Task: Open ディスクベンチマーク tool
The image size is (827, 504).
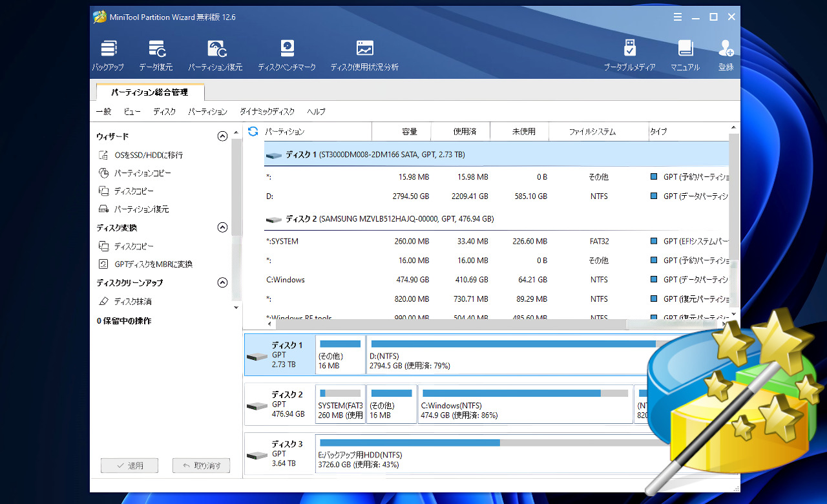Action: tap(287, 56)
